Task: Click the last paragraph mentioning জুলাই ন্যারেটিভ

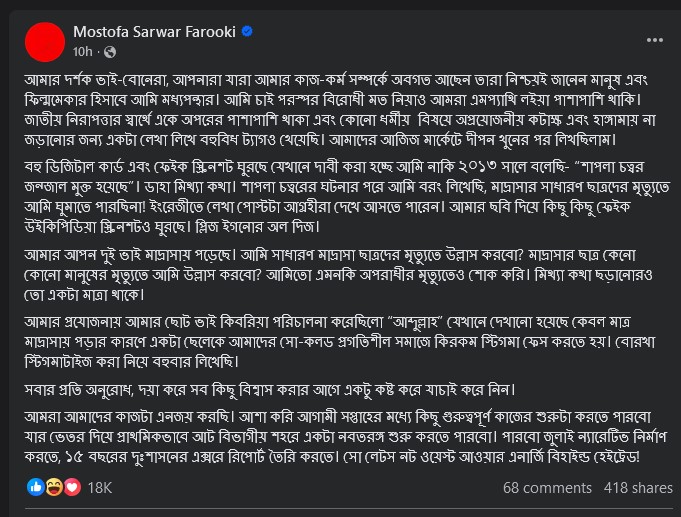Action: [345, 437]
